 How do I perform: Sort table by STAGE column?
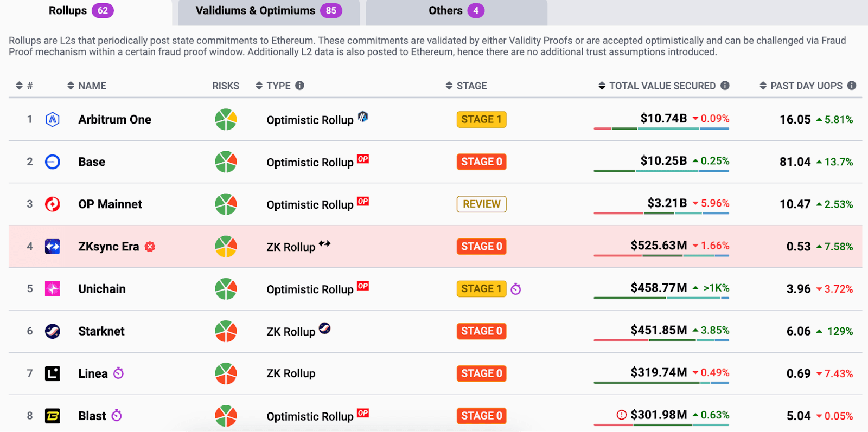[467, 86]
